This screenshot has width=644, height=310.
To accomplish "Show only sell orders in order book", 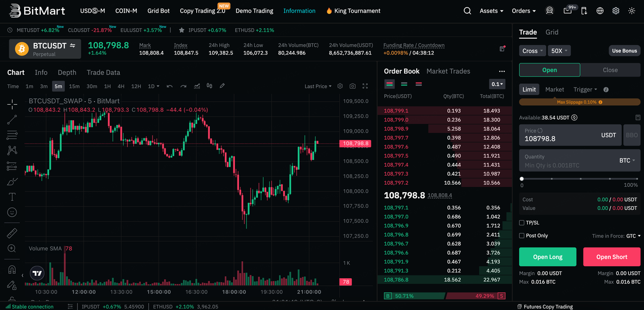I will (x=419, y=84).
